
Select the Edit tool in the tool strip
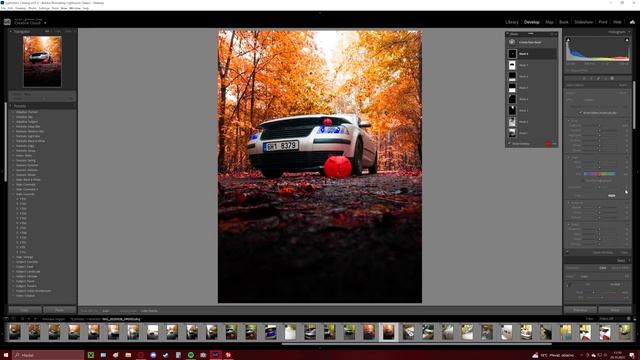[x=584, y=78]
